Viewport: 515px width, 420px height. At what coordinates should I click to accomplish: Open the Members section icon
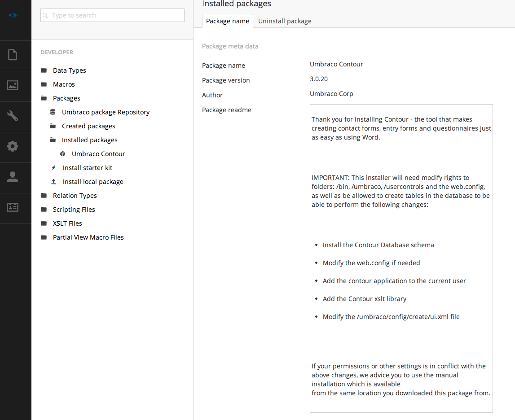coord(13,207)
